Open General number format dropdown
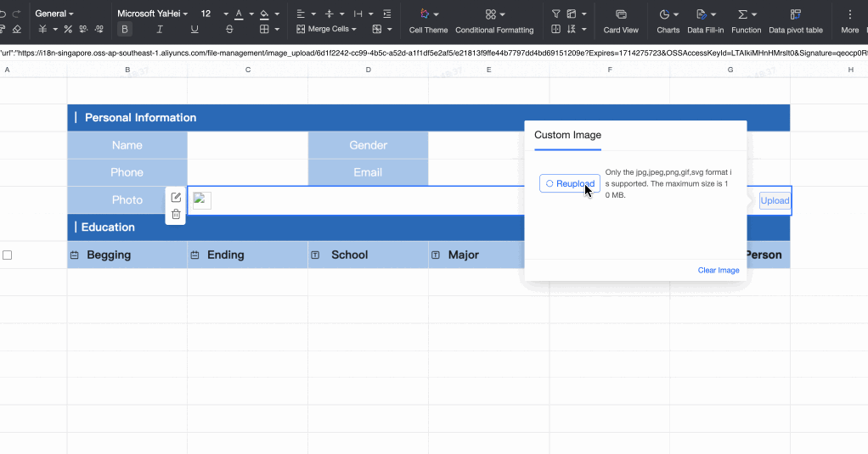 click(54, 14)
